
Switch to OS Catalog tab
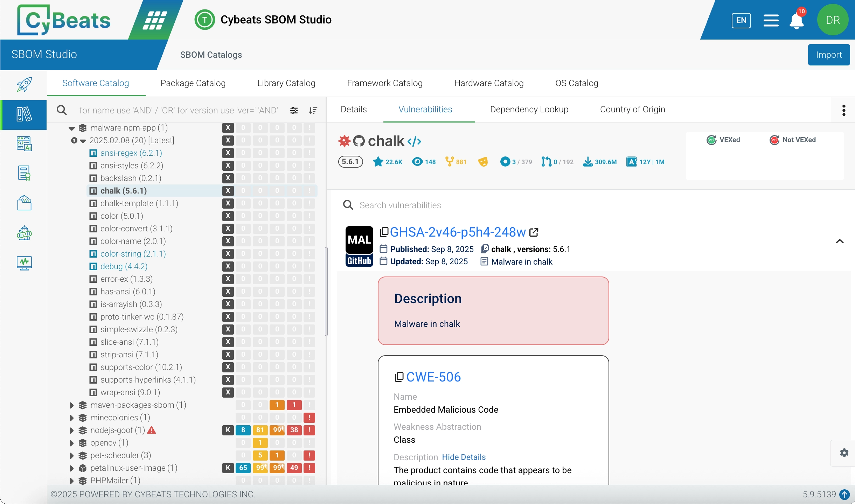point(577,83)
